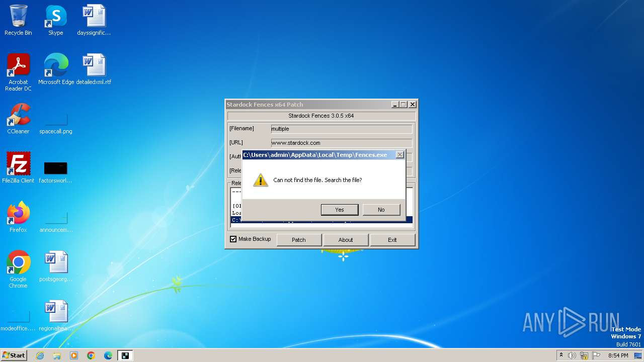Show hidden system tray icons
Image resolution: width=644 pixels, height=362 pixels.
click(561, 355)
